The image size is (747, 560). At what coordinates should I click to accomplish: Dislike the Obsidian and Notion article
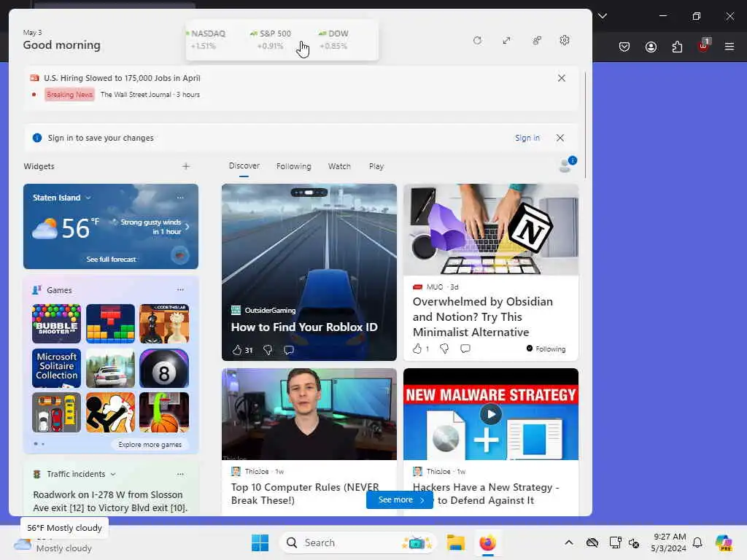point(444,349)
